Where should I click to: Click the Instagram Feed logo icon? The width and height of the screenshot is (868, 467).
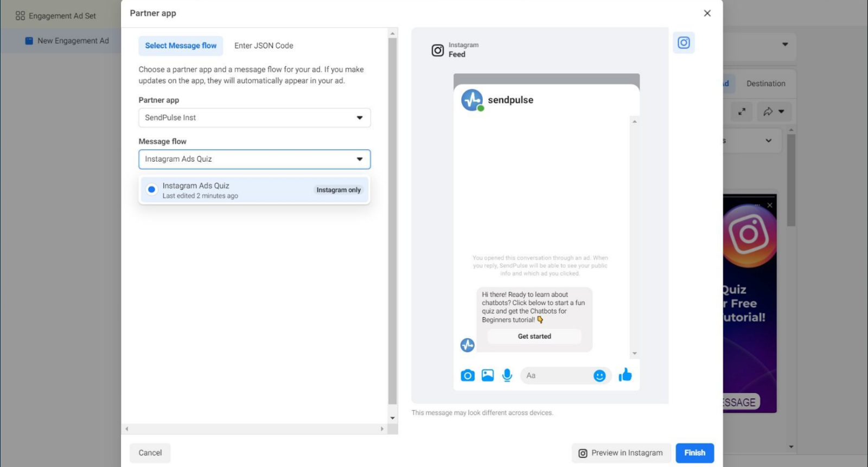[438, 50]
